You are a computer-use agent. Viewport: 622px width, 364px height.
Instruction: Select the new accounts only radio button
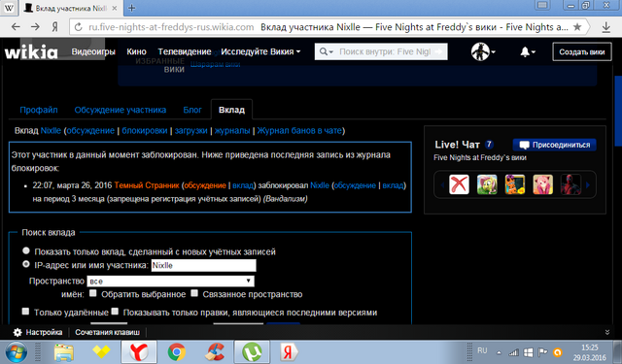(26, 250)
